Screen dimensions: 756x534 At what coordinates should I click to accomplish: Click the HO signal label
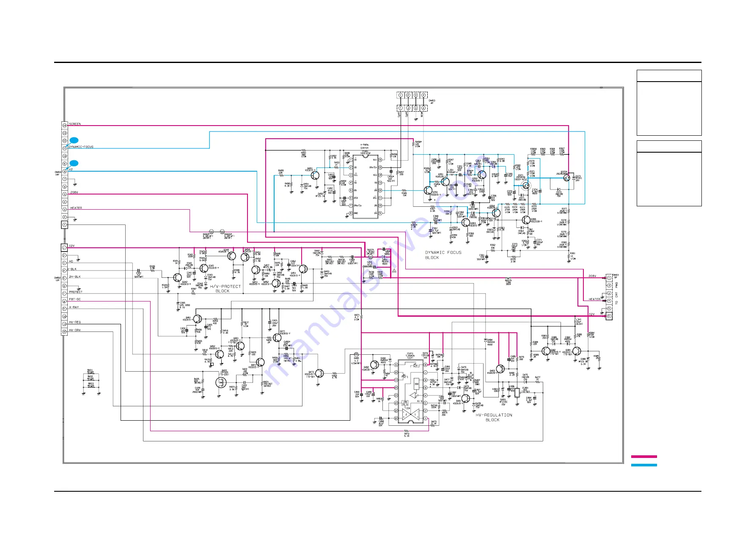click(71, 262)
